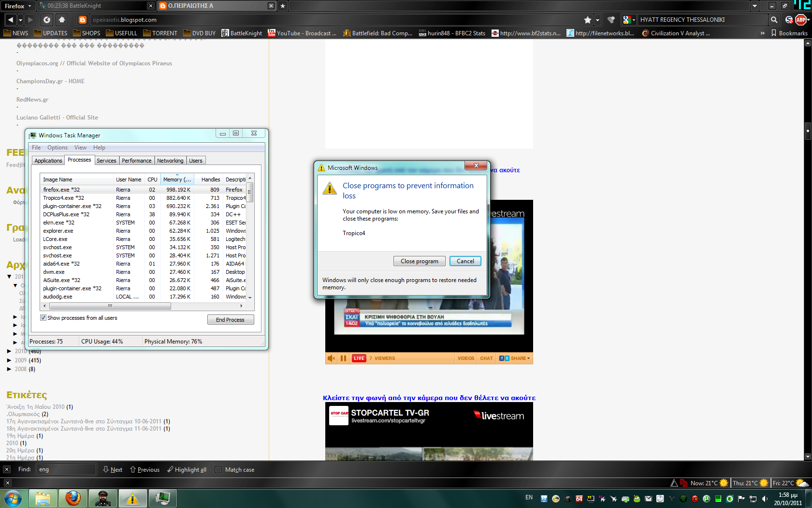Toggle Highlight all in the Find bar

tap(187, 469)
